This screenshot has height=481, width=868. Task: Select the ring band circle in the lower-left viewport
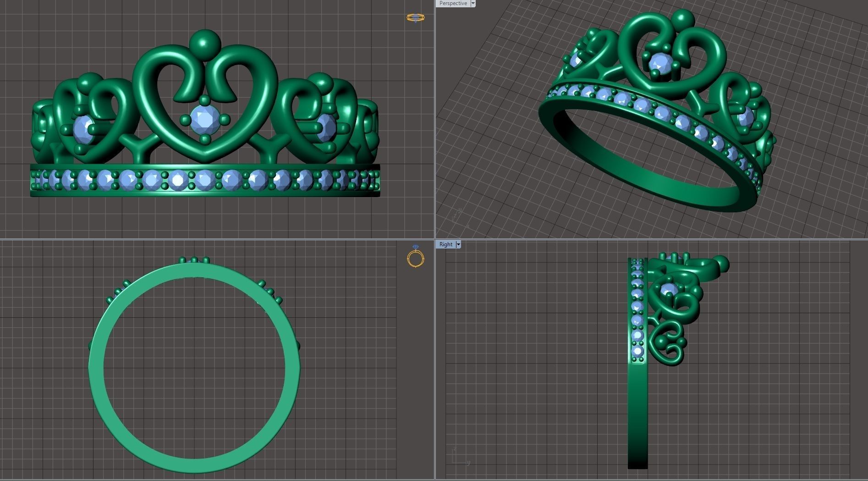coord(194,368)
